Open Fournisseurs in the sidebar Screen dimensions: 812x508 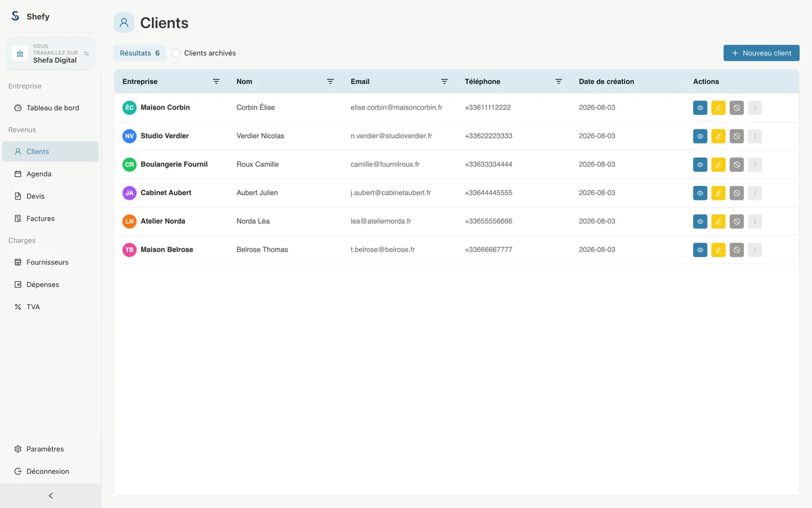50,262
